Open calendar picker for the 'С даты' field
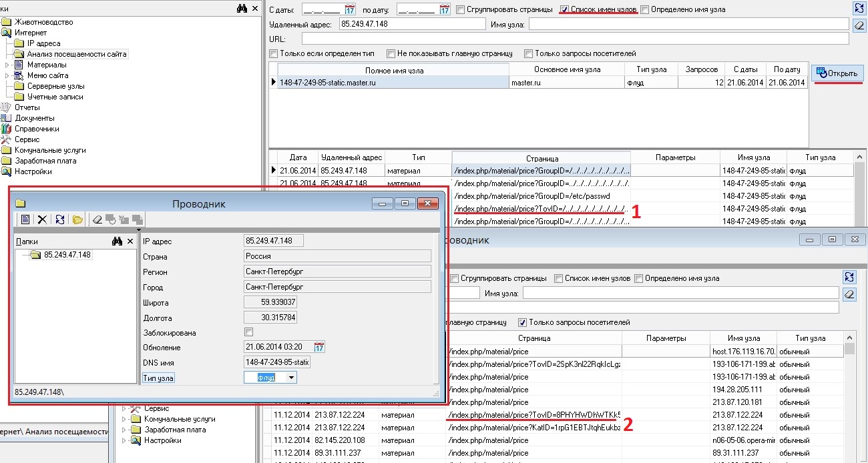Image resolution: width=868 pixels, height=463 pixels. (350, 9)
